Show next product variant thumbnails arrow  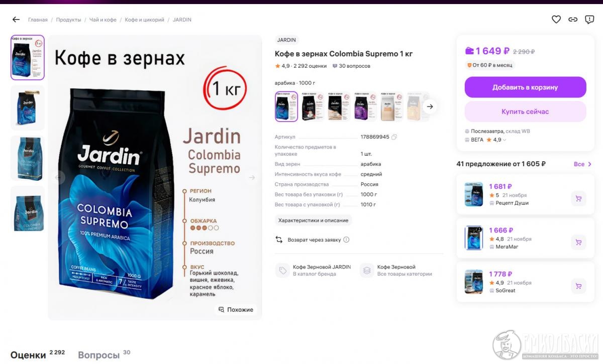430,106
